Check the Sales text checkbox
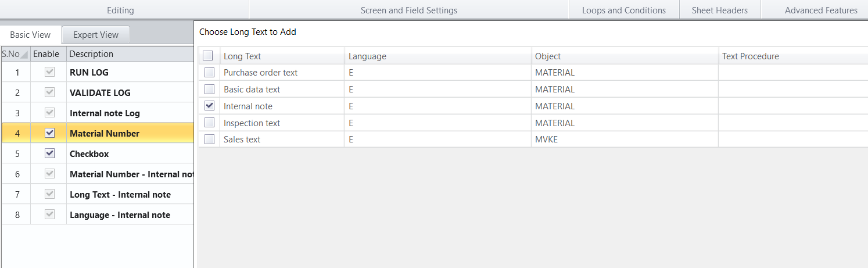This screenshot has width=868, height=268. coord(210,140)
